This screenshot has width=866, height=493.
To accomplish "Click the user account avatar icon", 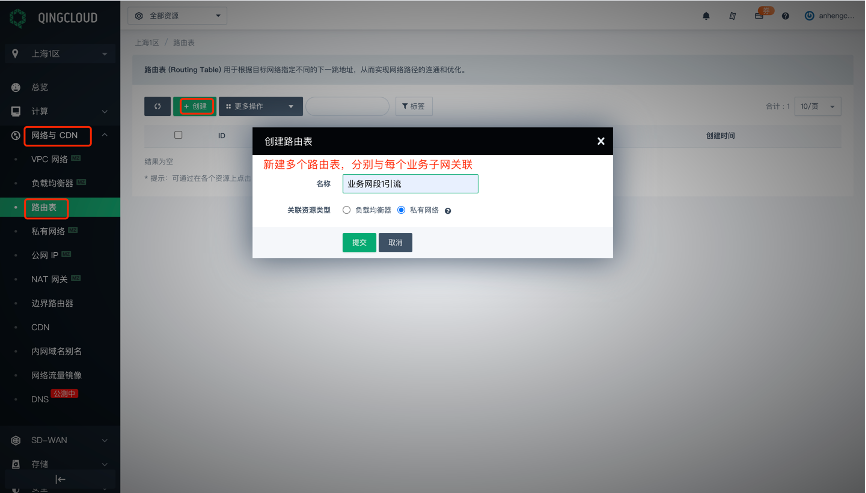I will click(809, 16).
